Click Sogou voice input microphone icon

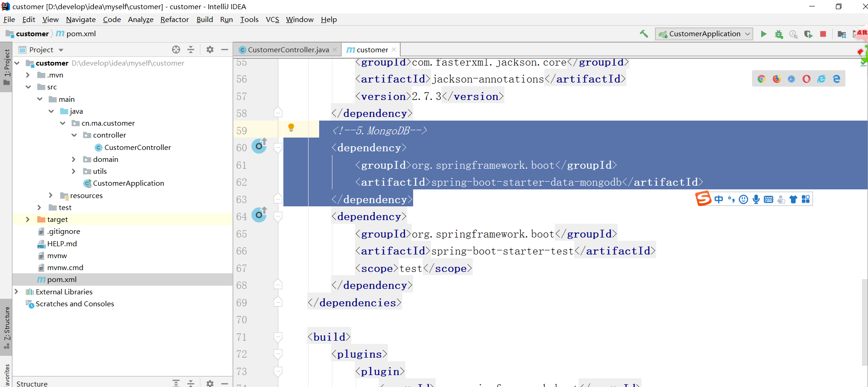coord(756,199)
